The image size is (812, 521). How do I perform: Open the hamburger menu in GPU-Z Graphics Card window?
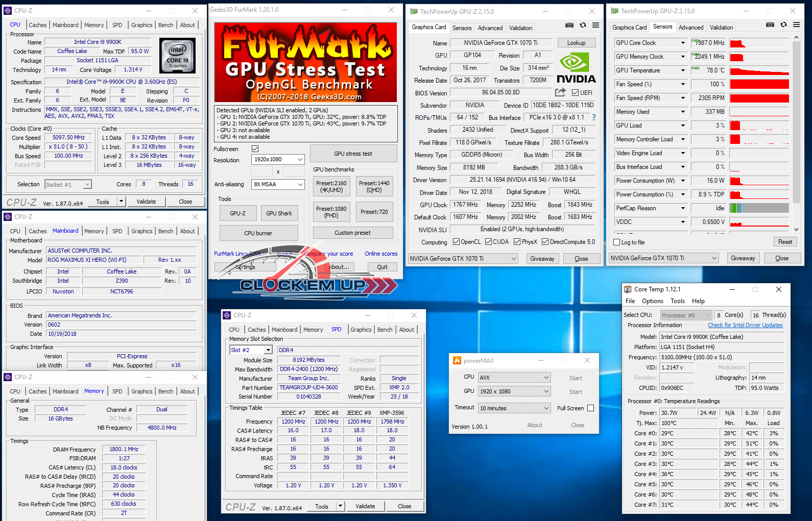[x=595, y=26]
